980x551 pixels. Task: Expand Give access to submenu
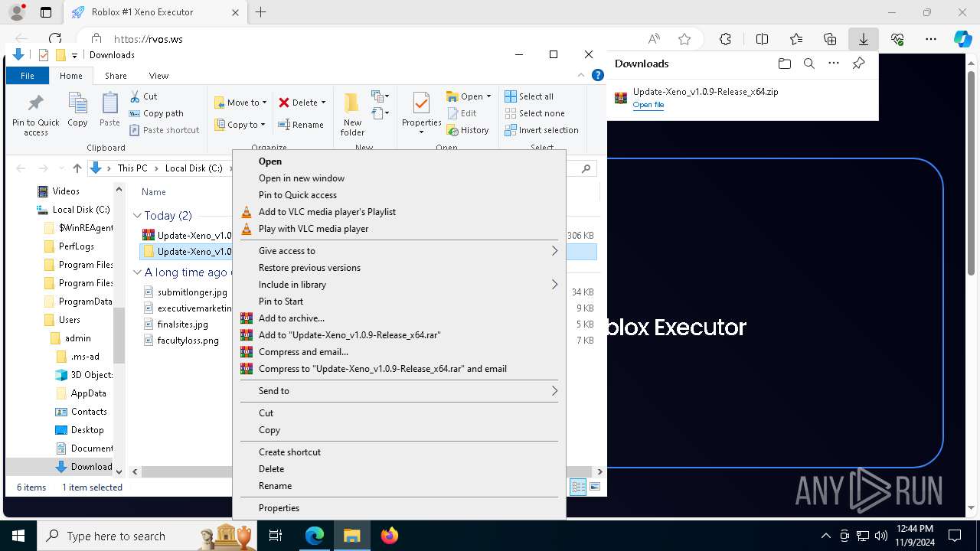tap(399, 251)
